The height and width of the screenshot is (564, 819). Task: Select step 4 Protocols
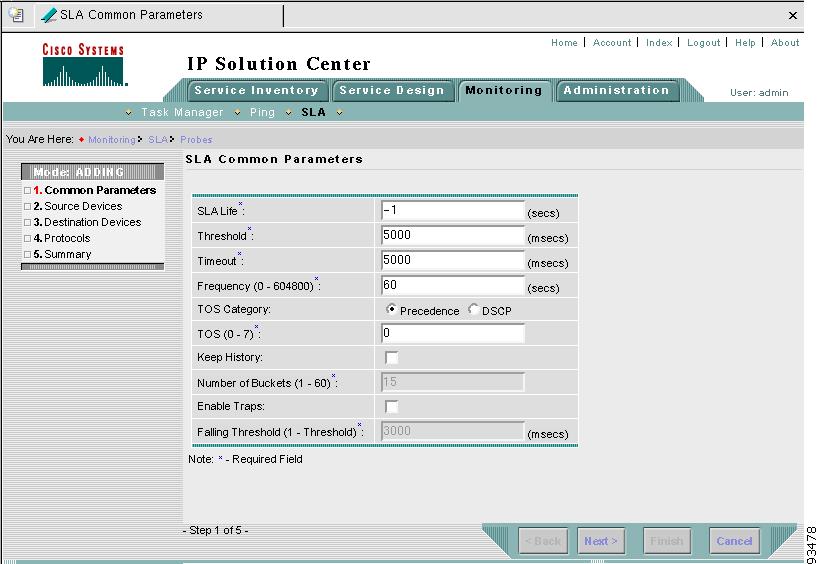pos(62,239)
